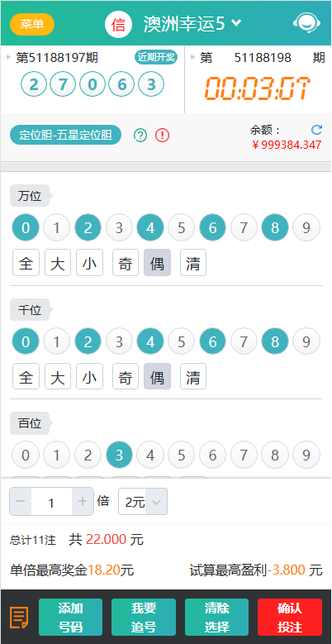332x644 pixels.
Task: Click the red exclamation warning icon
Action: click(x=162, y=135)
